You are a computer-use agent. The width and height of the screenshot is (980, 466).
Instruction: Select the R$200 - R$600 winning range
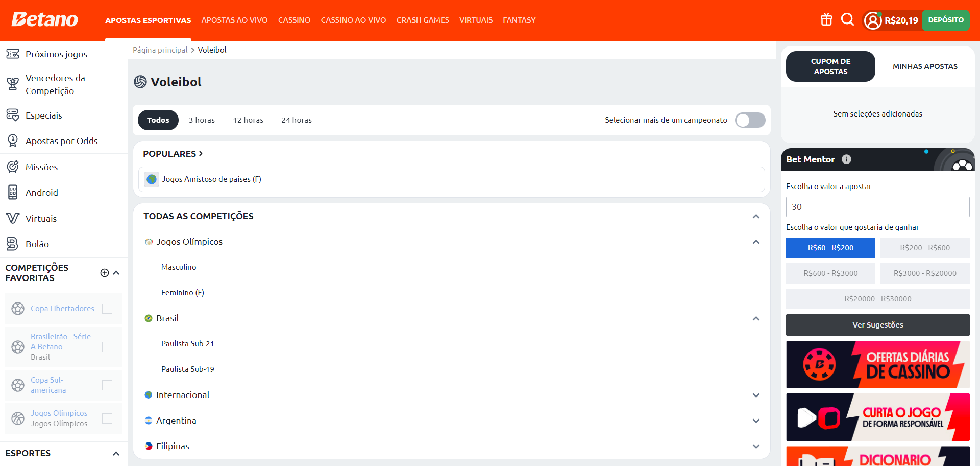(925, 248)
